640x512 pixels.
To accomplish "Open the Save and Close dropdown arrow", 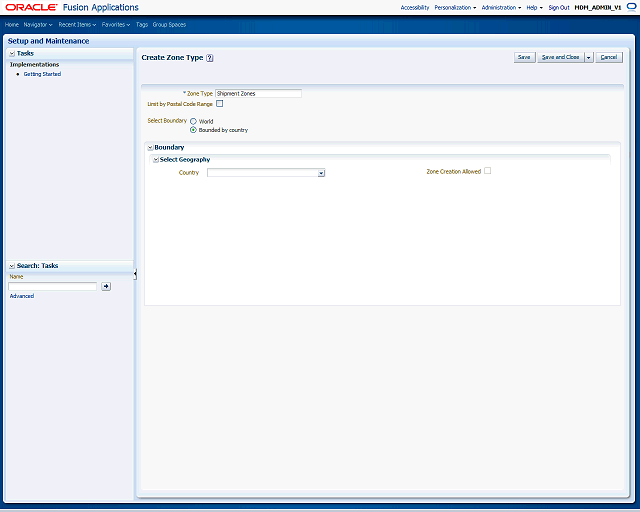I will 588,57.
